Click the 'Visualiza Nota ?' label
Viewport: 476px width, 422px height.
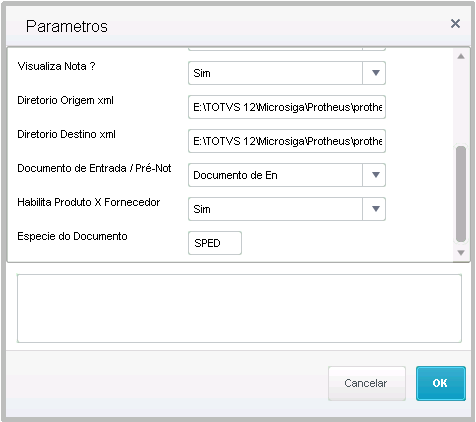click(x=56, y=66)
